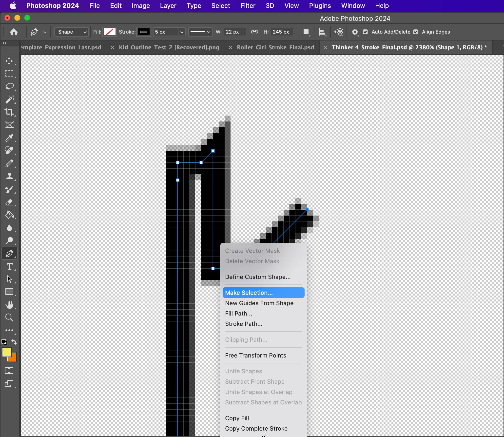This screenshot has width=504, height=437.
Task: Open the Shape tool mode dropdown
Action: pyautogui.click(x=71, y=32)
